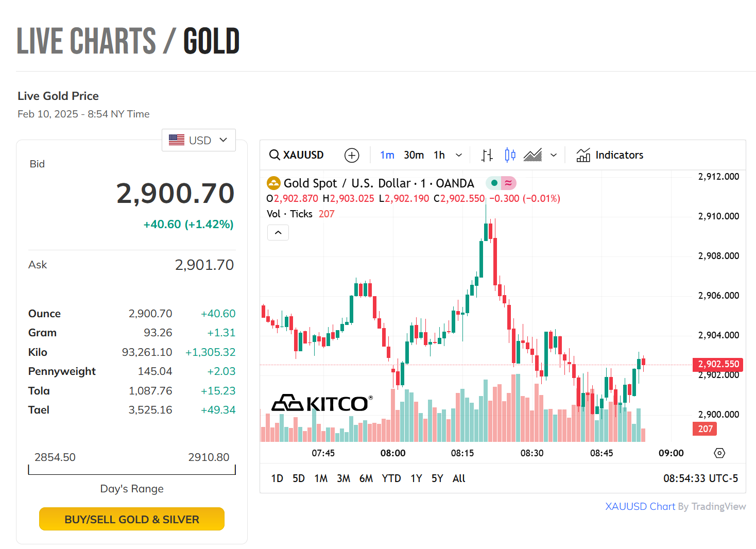Toggle the pink data-delay indicator
Viewport: 756px width, 549px height.
[508, 183]
